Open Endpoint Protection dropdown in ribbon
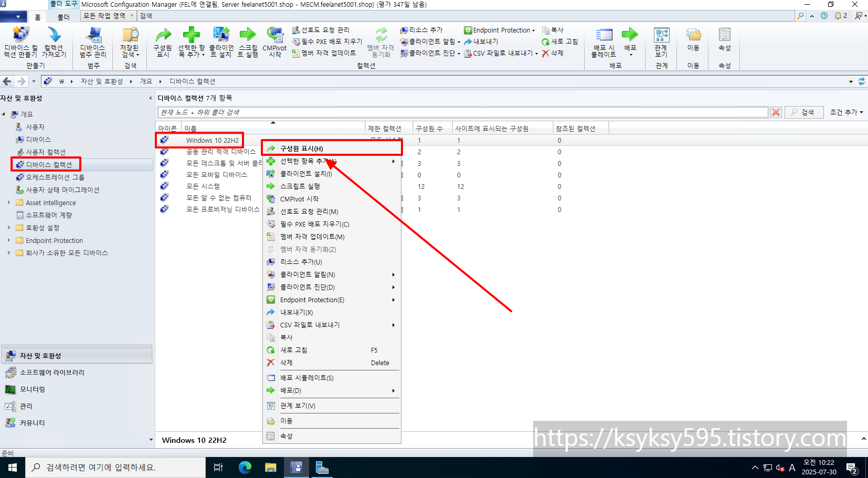Viewport: 868px width, 478px height. (499, 30)
